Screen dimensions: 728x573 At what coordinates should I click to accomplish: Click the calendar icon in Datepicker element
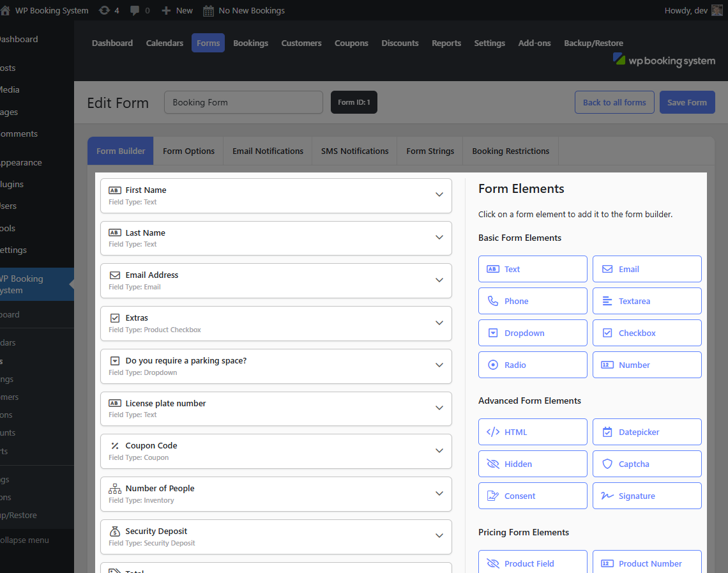607,432
